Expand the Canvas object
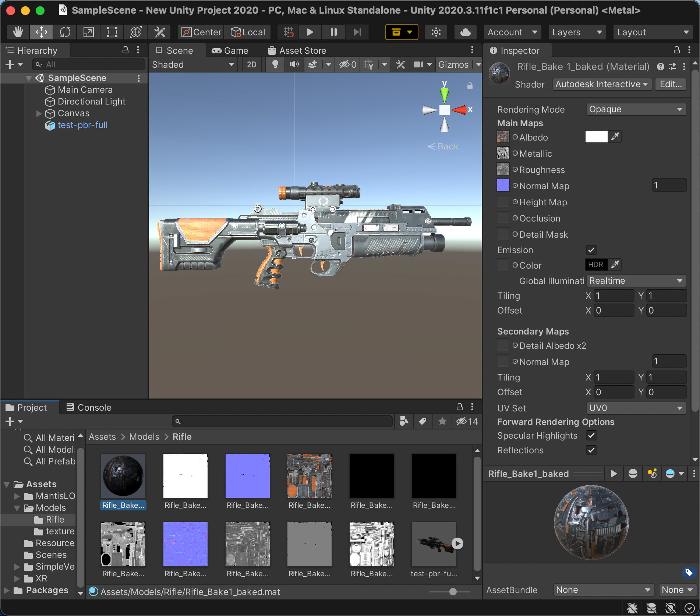Image resolution: width=700 pixels, height=616 pixels. pyautogui.click(x=39, y=113)
